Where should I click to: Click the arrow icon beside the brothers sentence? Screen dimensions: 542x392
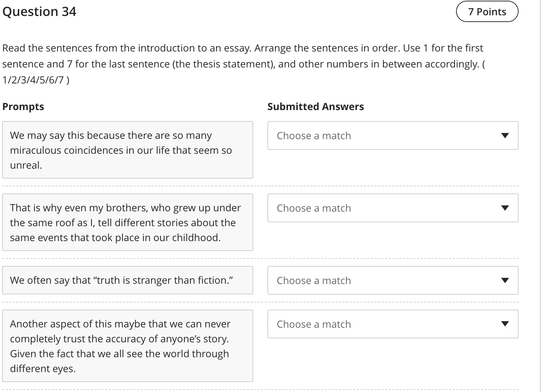504,208
